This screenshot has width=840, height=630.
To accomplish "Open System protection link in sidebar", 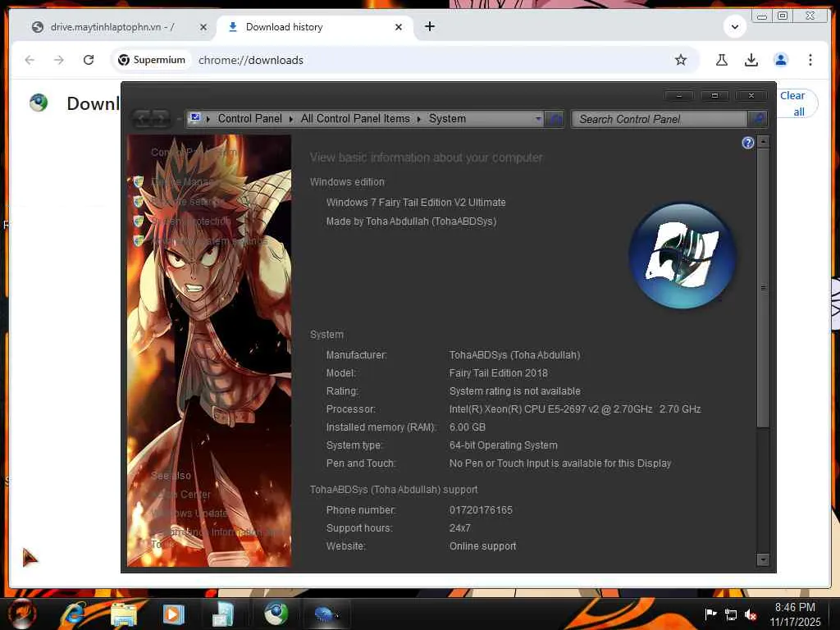I will pos(190,221).
